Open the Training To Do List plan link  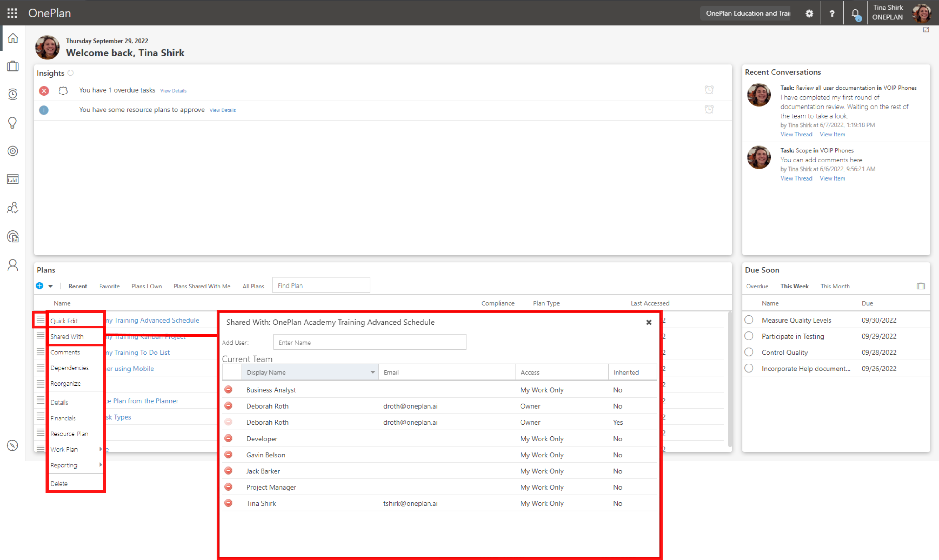click(138, 353)
